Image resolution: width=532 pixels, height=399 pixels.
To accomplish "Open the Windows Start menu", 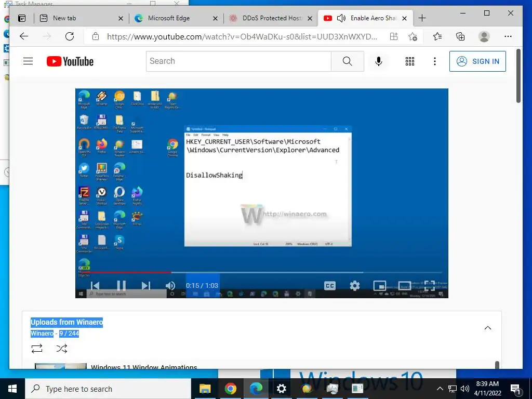I will pyautogui.click(x=12, y=389).
